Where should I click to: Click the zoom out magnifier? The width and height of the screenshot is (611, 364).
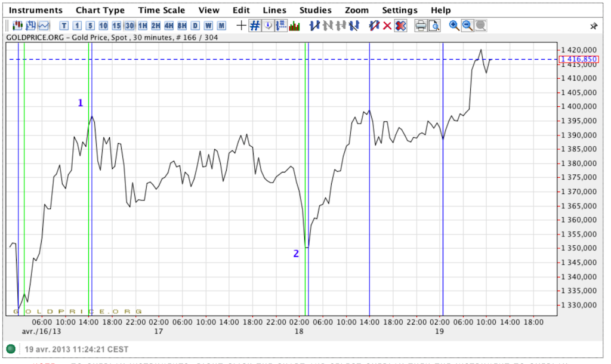pos(467,26)
